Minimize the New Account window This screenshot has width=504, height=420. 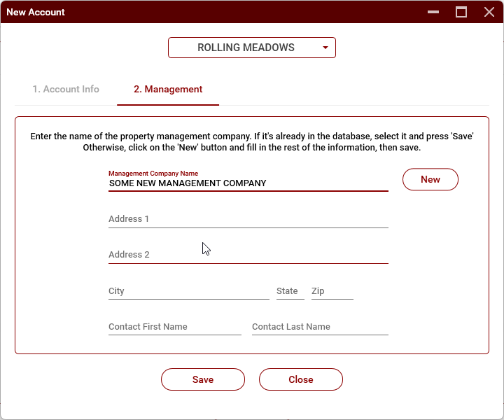coord(435,12)
